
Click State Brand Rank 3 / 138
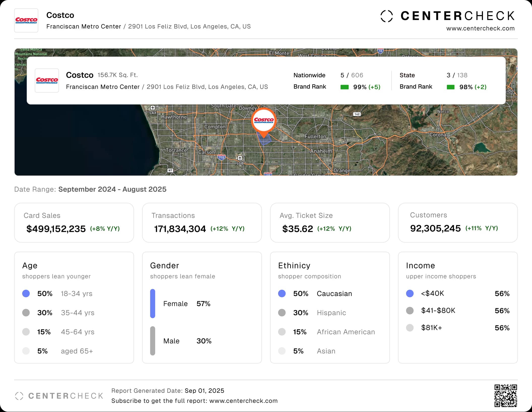point(457,75)
